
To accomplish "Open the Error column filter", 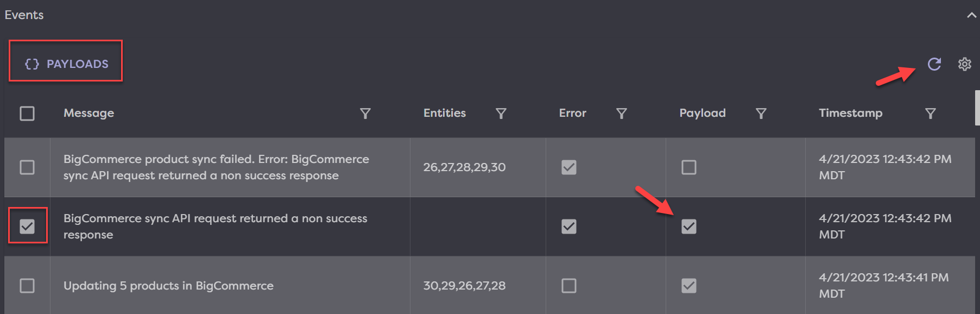I will (622, 114).
